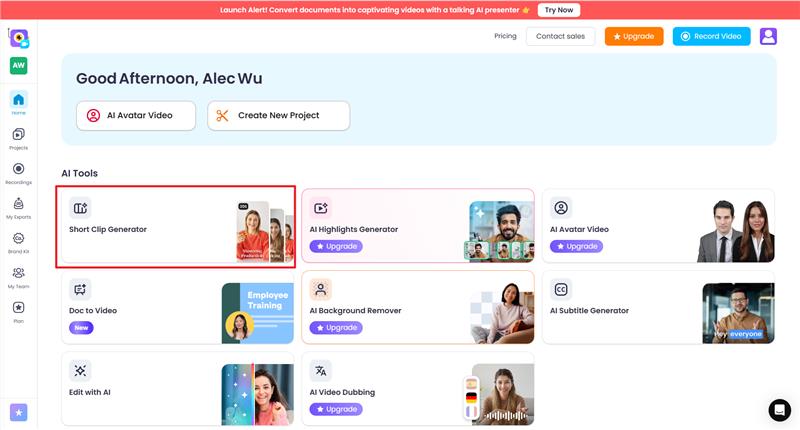This screenshot has width=800, height=430.
Task: Open the Plan sidebar icon
Action: pyautogui.click(x=18, y=312)
